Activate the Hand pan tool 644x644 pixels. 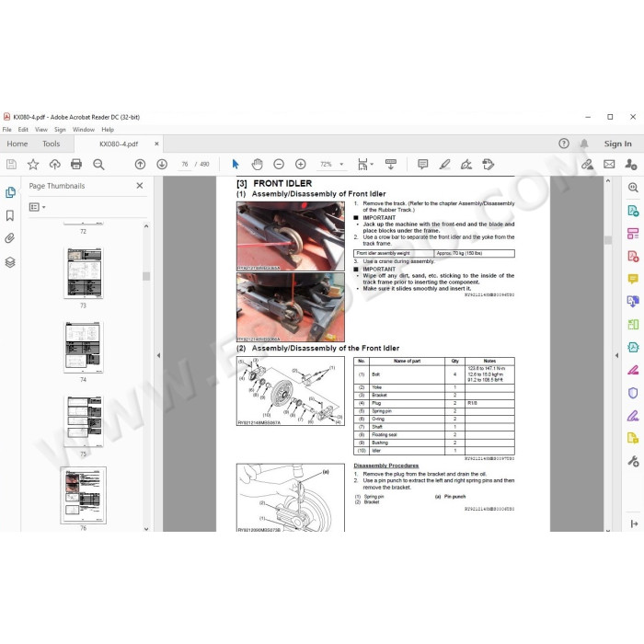(x=257, y=165)
